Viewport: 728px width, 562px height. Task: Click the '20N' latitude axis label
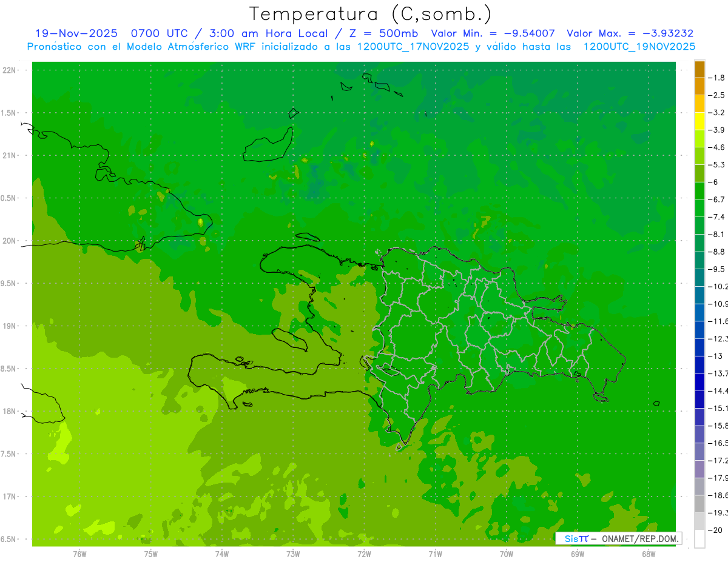pos(9,241)
